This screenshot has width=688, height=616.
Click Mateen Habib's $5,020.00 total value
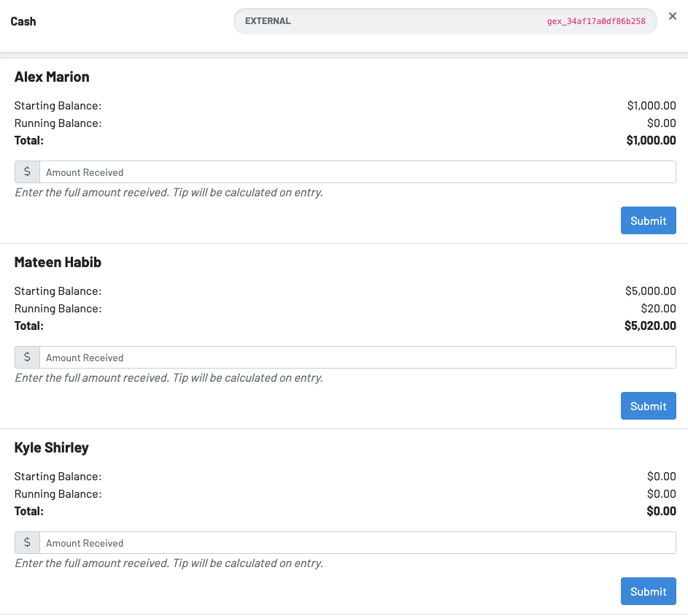click(650, 326)
